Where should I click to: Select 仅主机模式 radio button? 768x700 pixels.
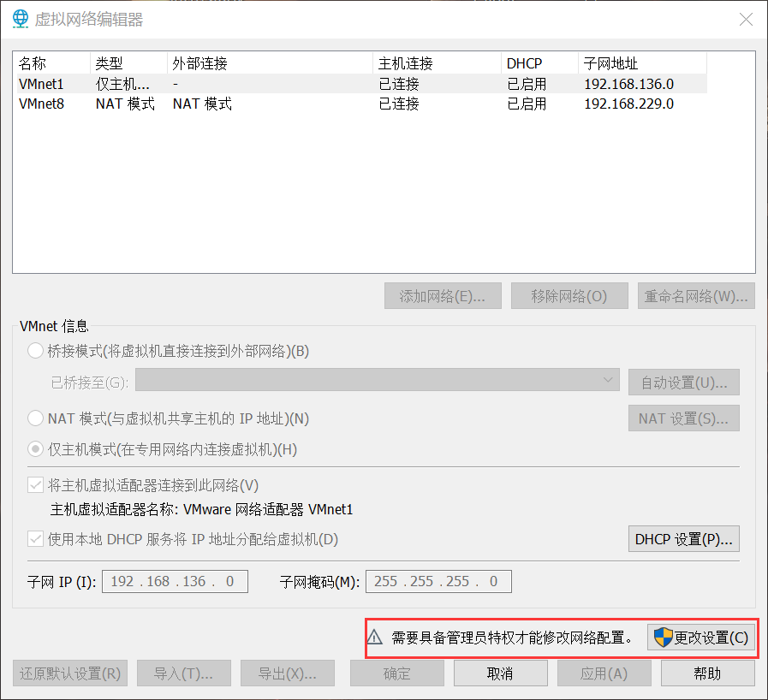pos(35,449)
